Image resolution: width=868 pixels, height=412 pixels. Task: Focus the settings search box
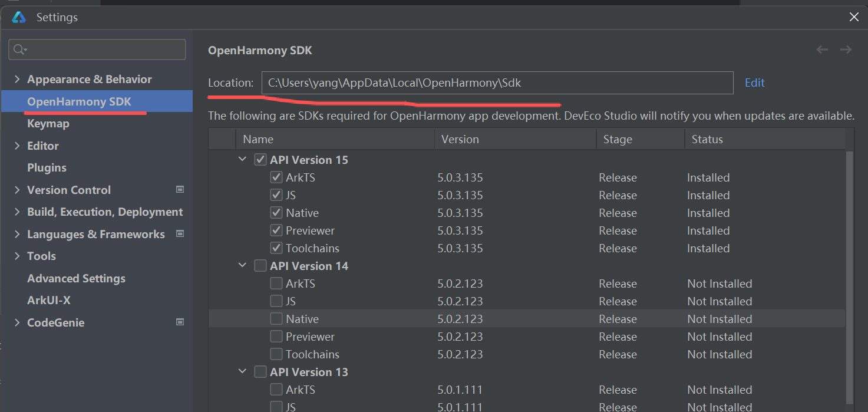[x=97, y=50]
